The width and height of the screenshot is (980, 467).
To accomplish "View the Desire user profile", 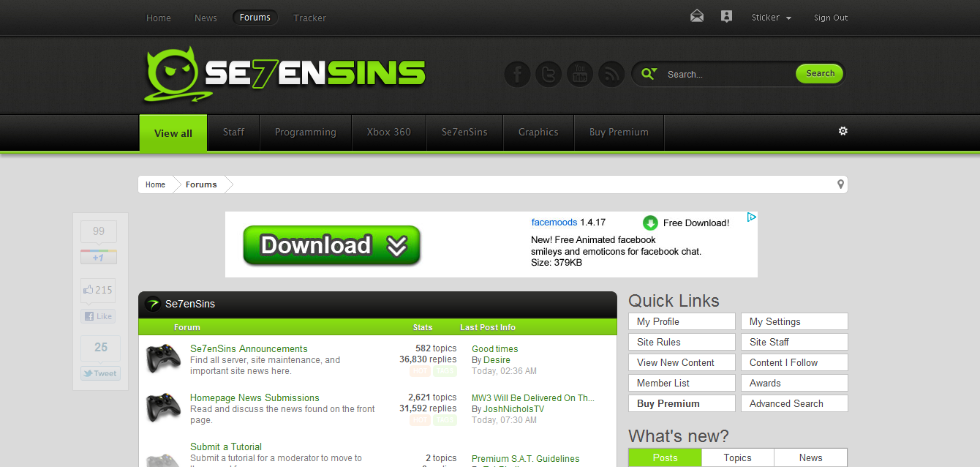I will coord(497,360).
